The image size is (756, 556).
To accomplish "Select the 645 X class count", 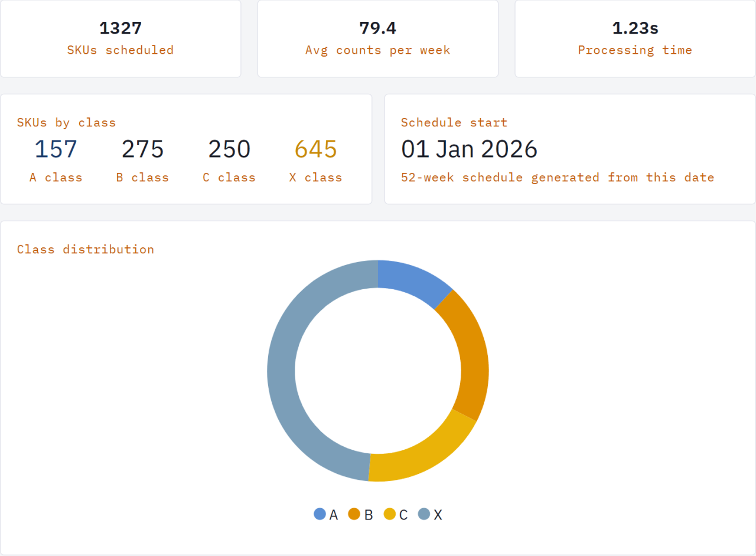I will click(x=315, y=149).
